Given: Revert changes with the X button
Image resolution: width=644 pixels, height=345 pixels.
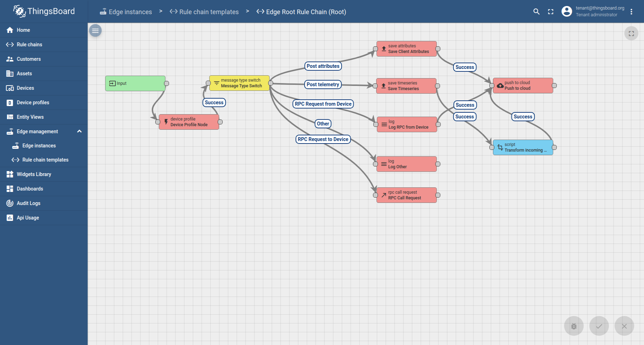Looking at the screenshot, I should pyautogui.click(x=624, y=326).
